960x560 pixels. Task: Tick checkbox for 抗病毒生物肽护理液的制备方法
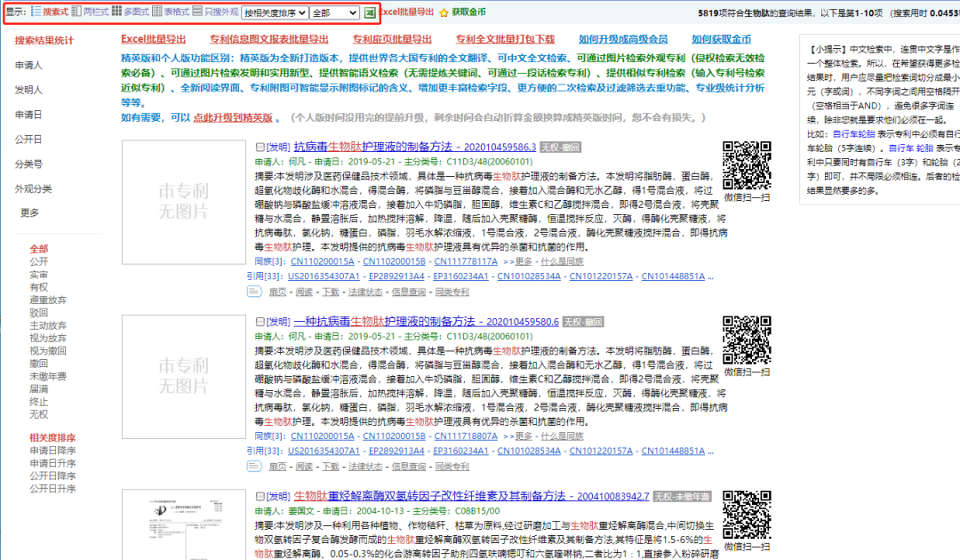(260, 148)
